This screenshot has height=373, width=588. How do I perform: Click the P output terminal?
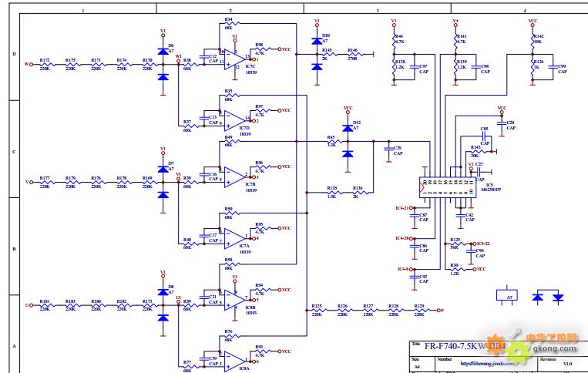coord(439,311)
